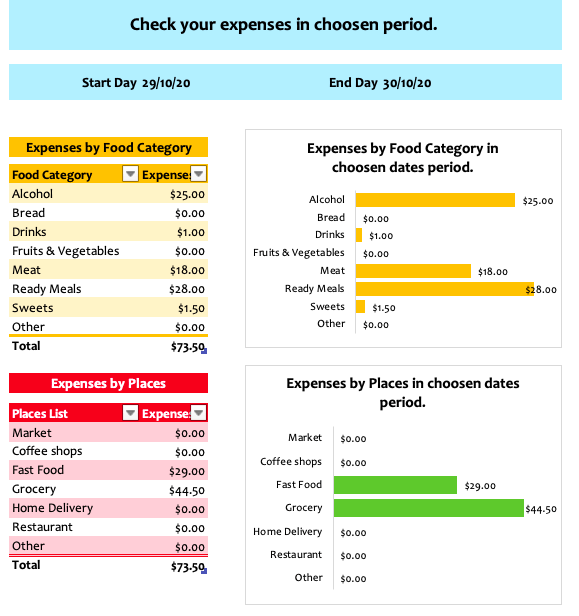The width and height of the screenshot is (579, 616).
Task: Open the Places List filter dropdown
Action: [130, 413]
